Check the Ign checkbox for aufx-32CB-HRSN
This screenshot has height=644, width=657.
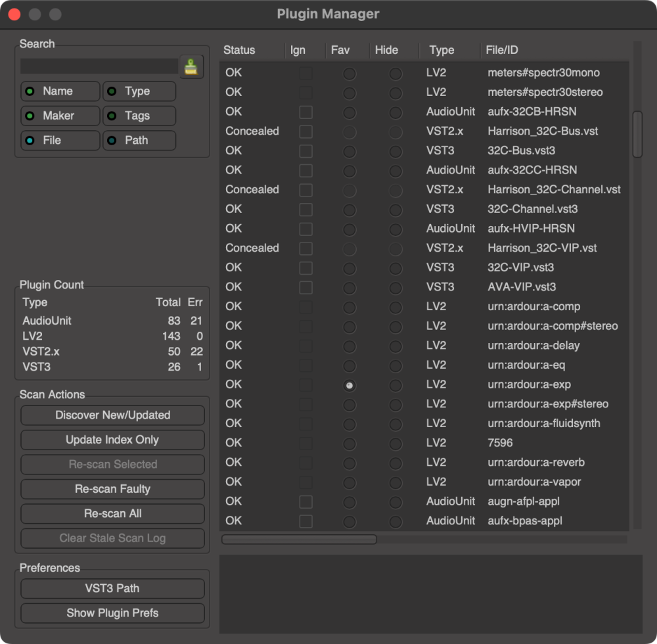tap(305, 112)
